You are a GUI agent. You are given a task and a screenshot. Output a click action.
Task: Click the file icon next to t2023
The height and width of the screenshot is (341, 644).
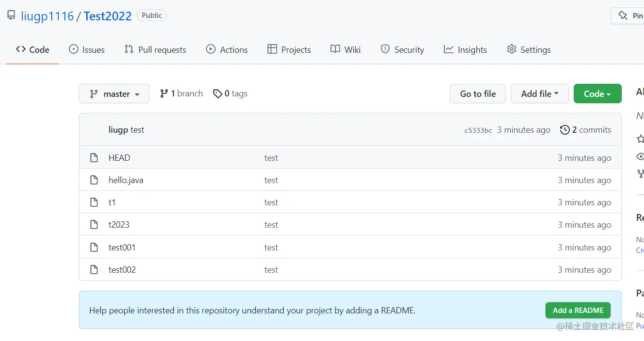94,225
